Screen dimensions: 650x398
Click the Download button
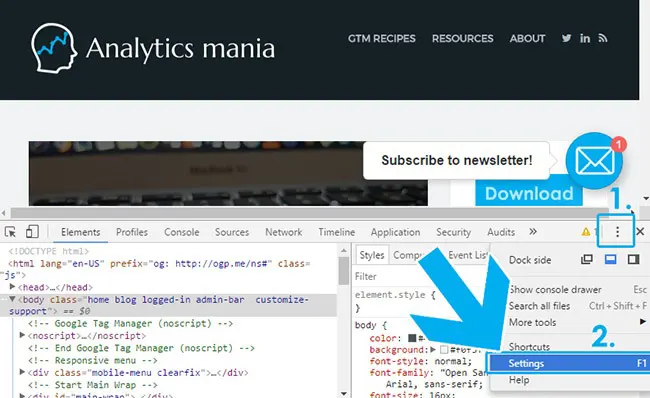tap(529, 193)
